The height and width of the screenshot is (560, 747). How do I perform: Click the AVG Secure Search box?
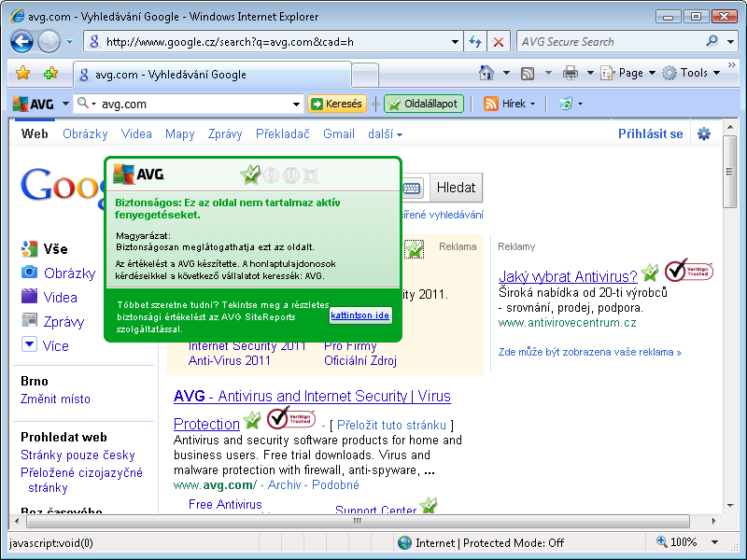(610, 42)
